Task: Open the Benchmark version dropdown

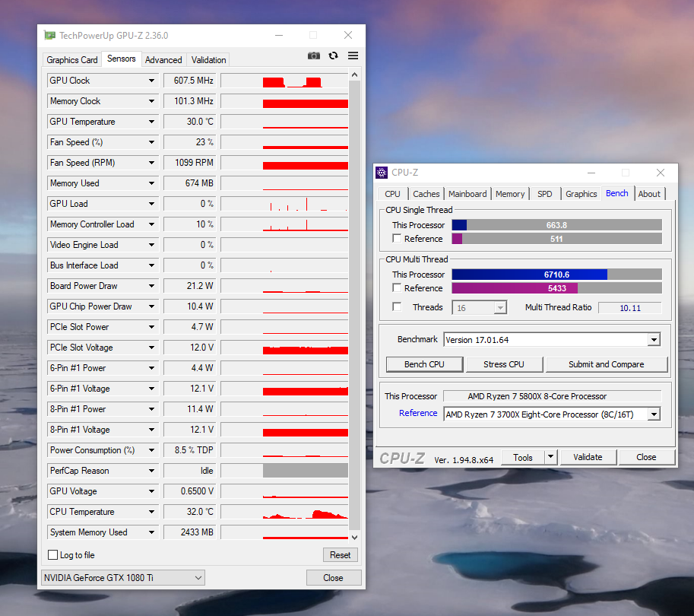Action: point(654,340)
